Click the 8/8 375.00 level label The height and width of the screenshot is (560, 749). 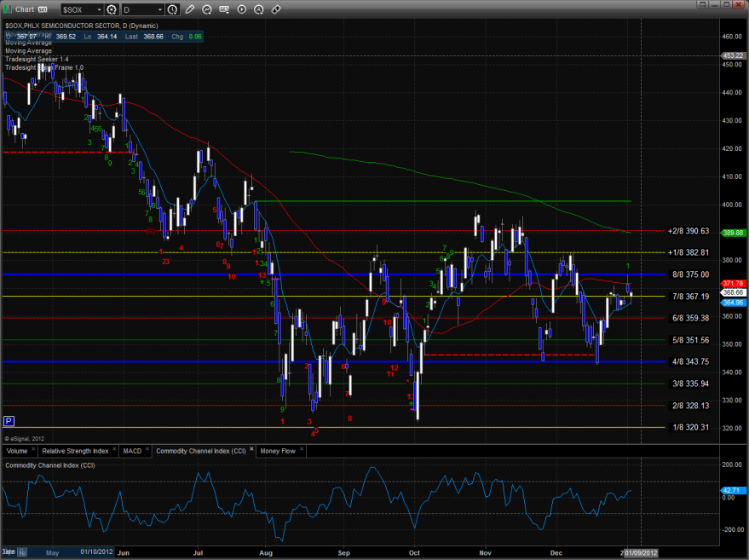click(691, 274)
